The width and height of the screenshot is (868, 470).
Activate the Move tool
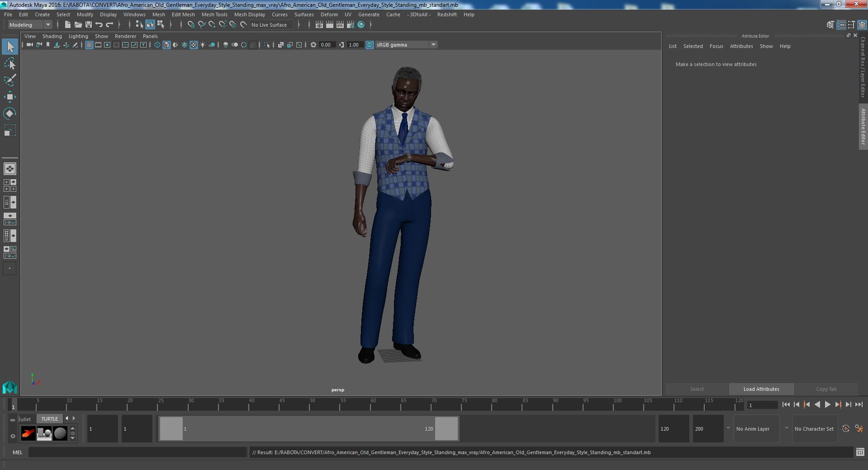tap(10, 97)
